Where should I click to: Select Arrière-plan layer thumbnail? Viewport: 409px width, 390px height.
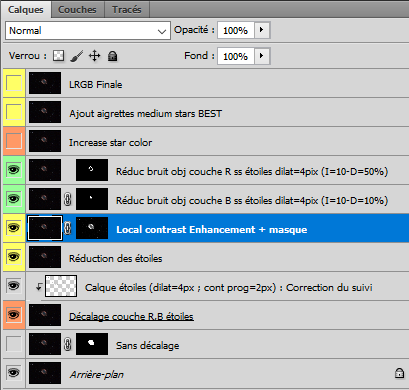(45, 373)
